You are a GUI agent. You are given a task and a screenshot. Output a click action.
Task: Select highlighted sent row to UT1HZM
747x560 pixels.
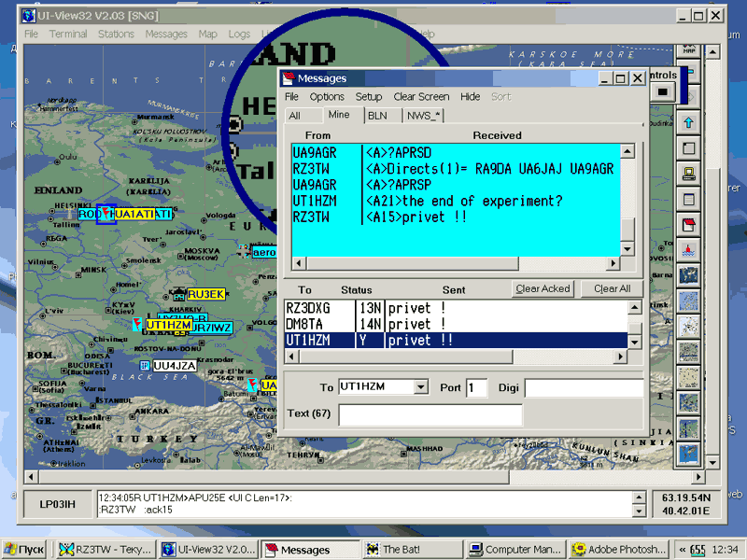click(x=456, y=340)
